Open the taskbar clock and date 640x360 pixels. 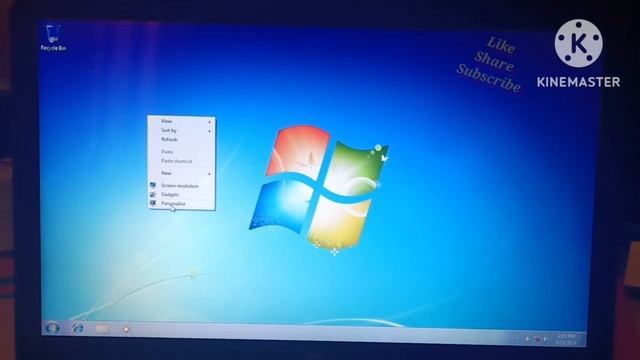click(567, 339)
